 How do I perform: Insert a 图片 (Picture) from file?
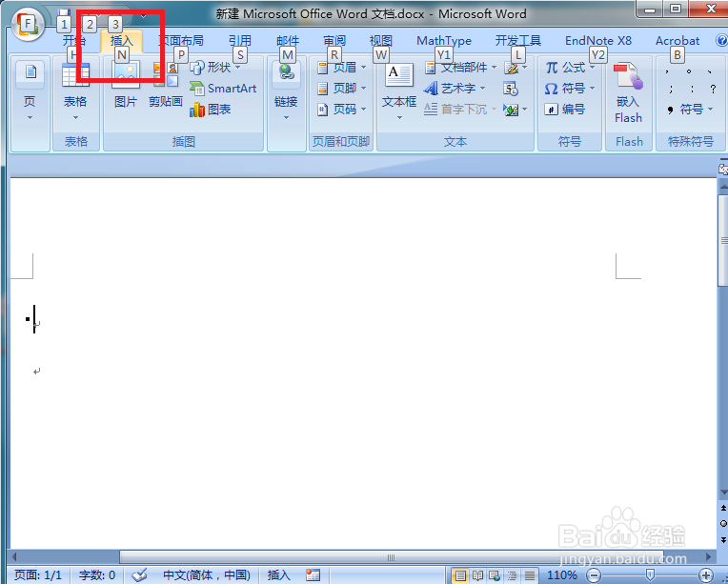126,85
